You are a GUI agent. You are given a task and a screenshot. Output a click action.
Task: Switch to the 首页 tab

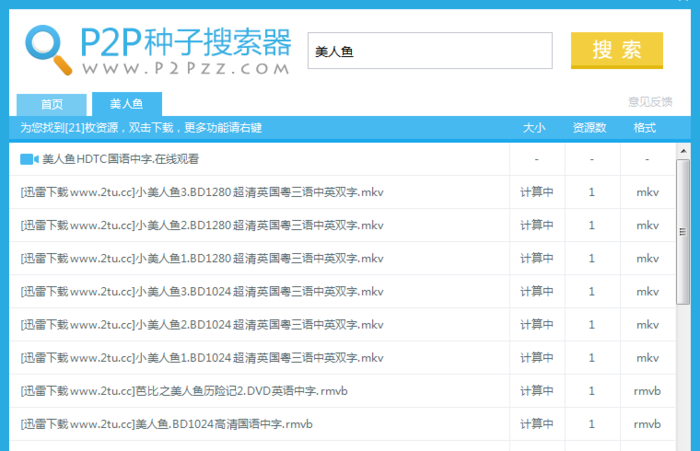tap(51, 104)
